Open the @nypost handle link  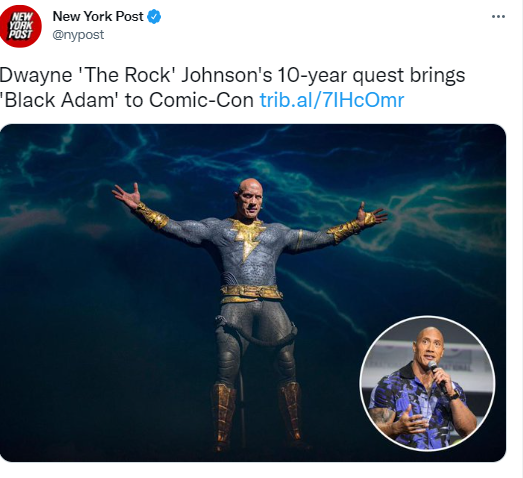[78, 35]
